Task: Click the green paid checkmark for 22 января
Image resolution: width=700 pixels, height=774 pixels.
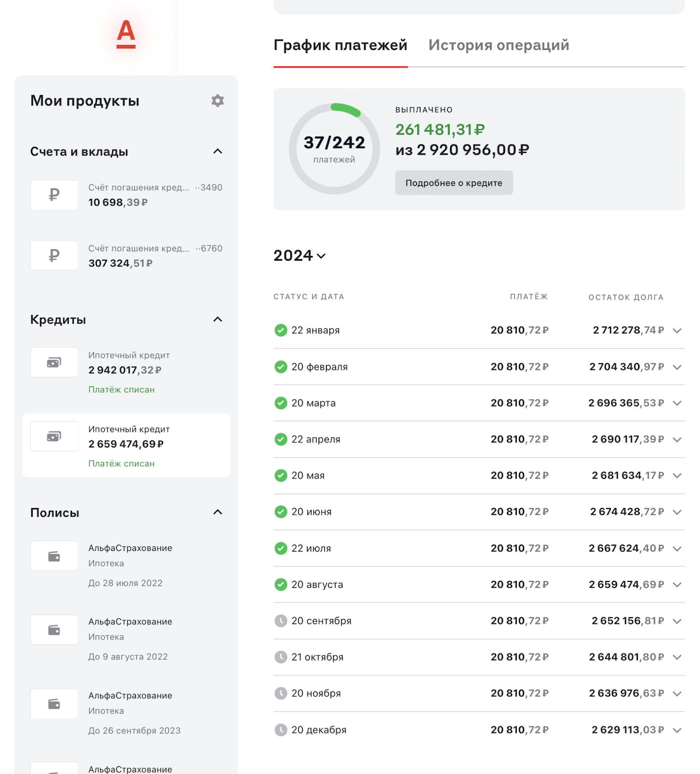Action: (x=281, y=330)
